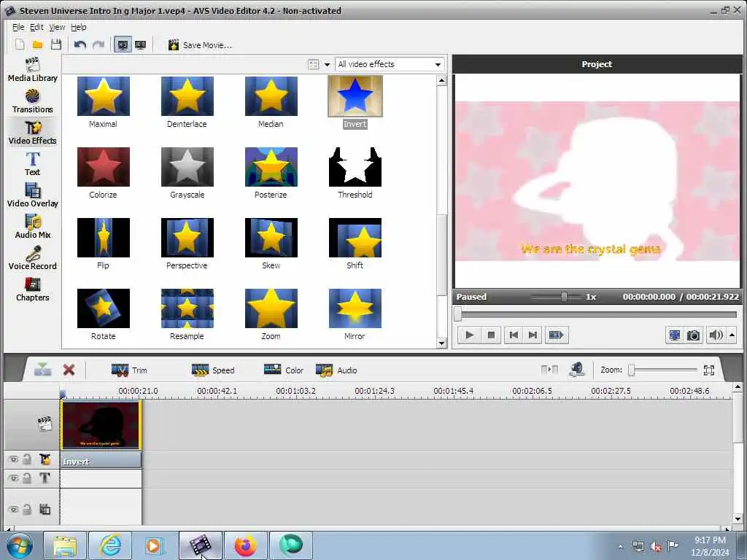
Task: Redo the last undone action
Action: [98, 44]
